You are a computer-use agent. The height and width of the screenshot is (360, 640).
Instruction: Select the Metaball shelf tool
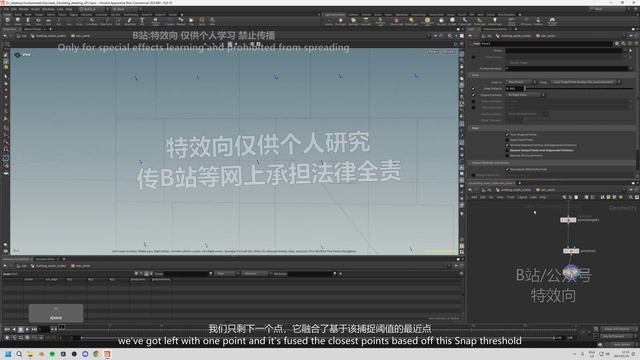181,21
